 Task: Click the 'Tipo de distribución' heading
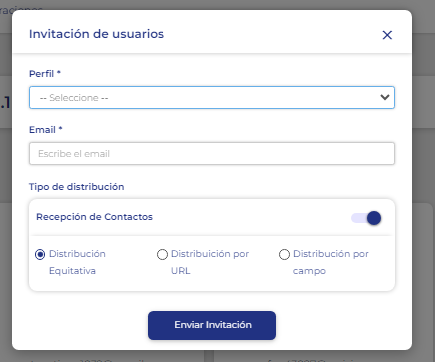pyautogui.click(x=77, y=187)
